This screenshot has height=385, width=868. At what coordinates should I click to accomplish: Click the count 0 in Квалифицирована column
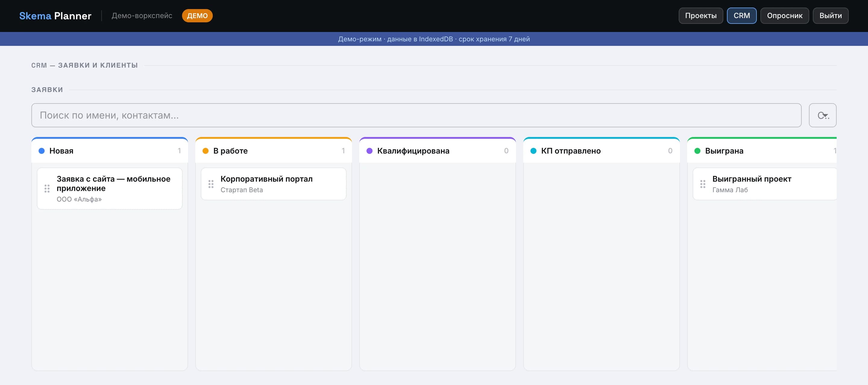click(x=506, y=151)
